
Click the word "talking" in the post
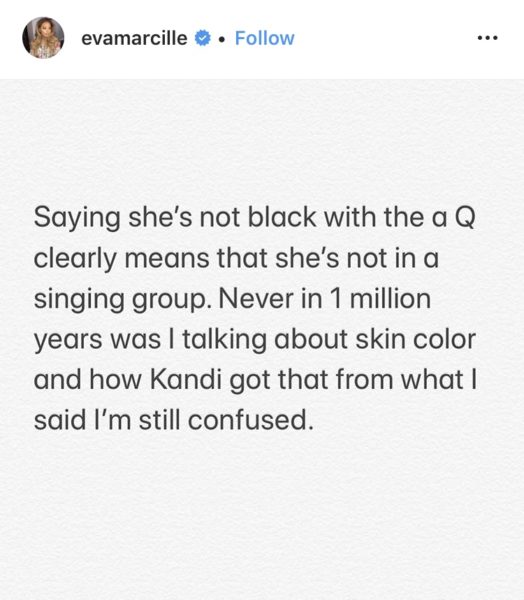click(224, 340)
